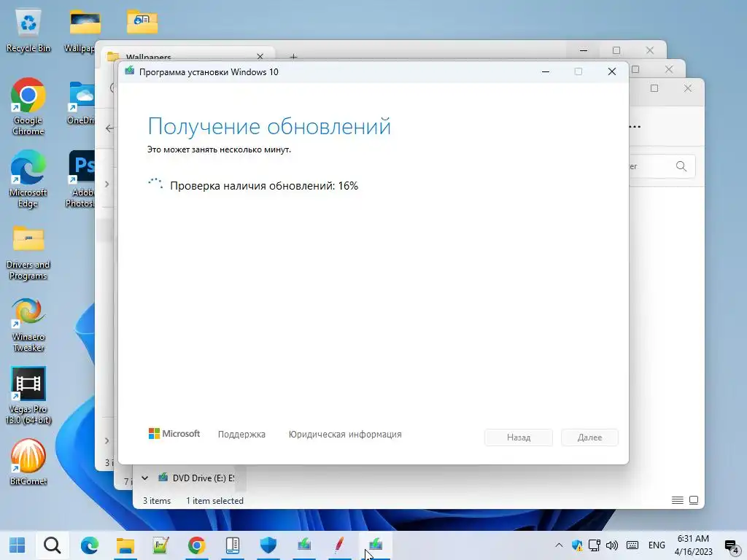Click '3 items' in Explorer status bar
This screenshot has width=747, height=560.
(157, 500)
